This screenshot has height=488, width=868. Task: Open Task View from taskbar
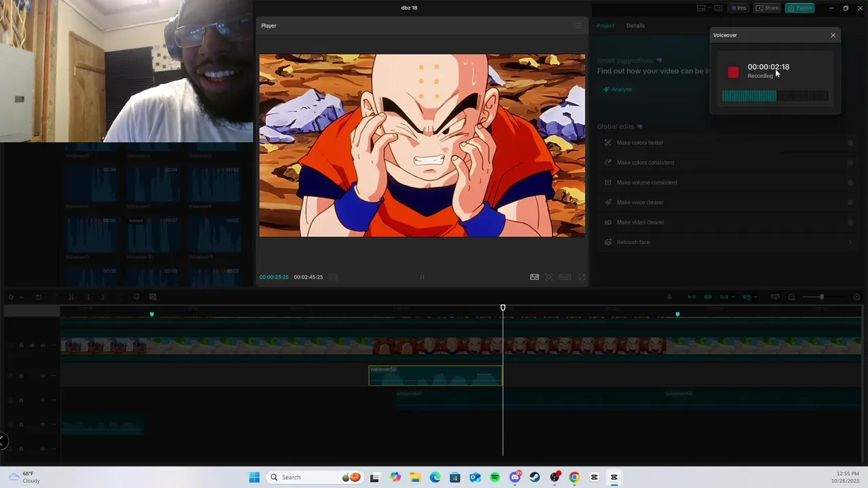point(375,477)
